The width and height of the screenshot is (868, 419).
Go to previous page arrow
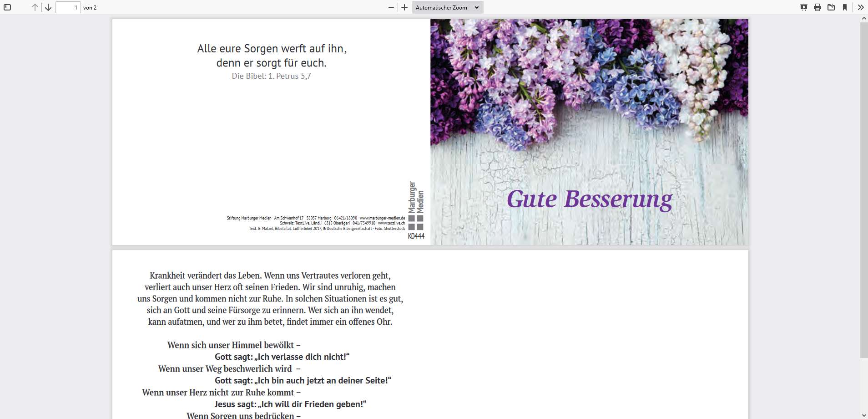[x=35, y=7]
